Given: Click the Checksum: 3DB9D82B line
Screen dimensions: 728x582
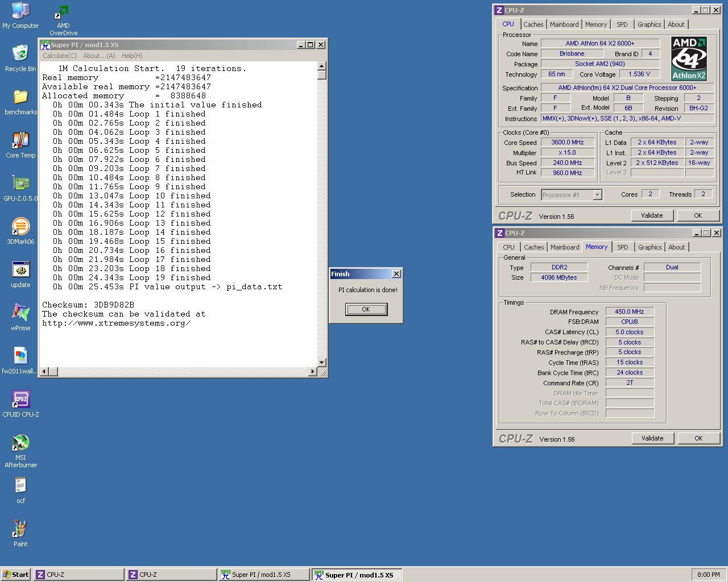Looking at the screenshot, I should coord(88,305).
